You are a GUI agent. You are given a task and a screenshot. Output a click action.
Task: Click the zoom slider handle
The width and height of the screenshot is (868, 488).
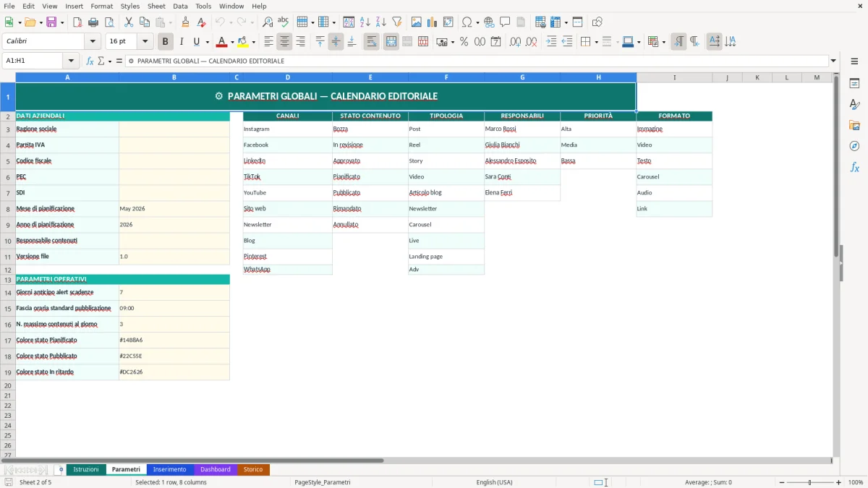coord(809,482)
